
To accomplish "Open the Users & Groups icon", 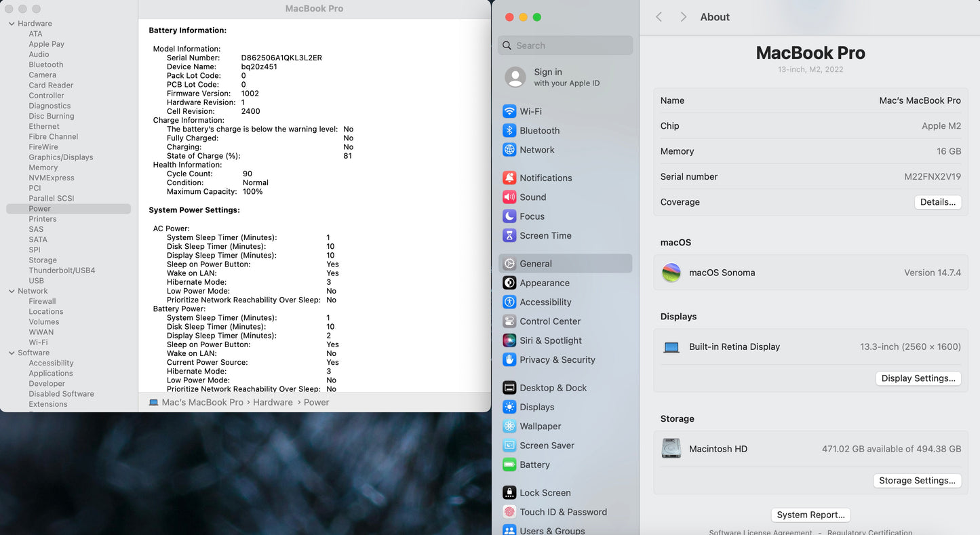I will point(509,530).
